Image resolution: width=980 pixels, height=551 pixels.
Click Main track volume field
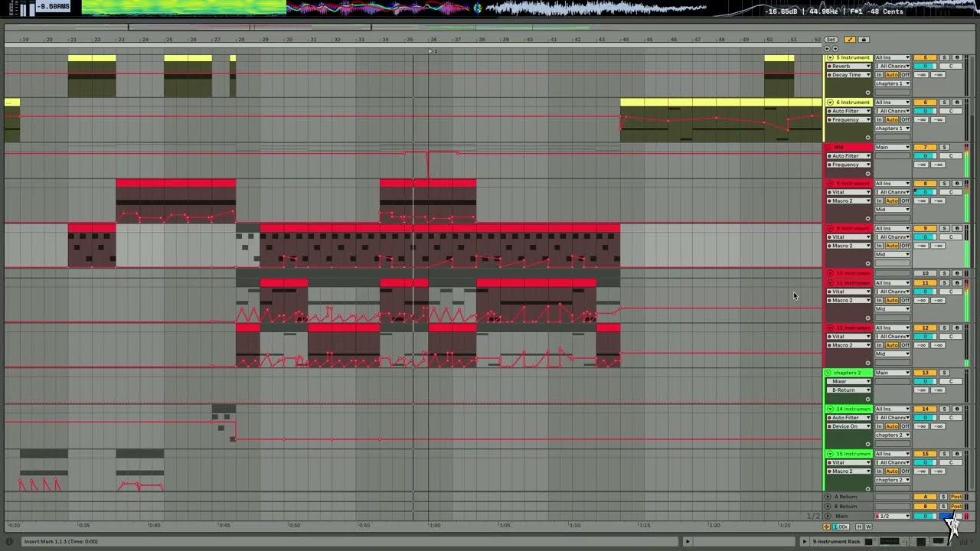925,516
